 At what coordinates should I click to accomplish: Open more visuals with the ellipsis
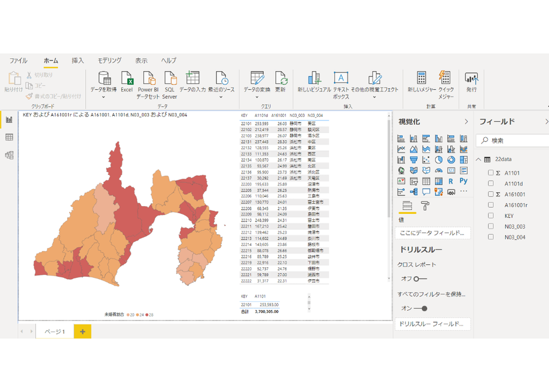(463, 191)
